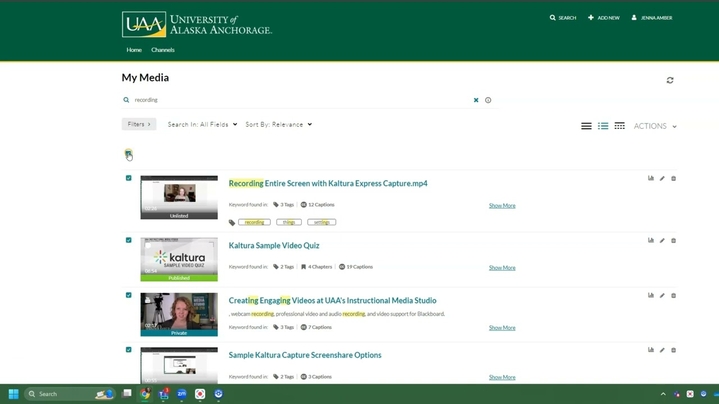Open the Windows Start menu
The image size is (719, 404).
tap(13, 394)
